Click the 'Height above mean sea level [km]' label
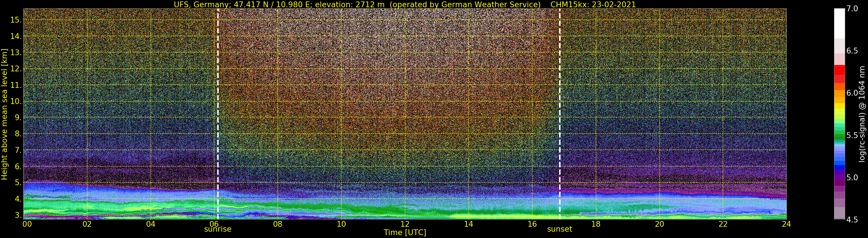868x238 pixels. pyautogui.click(x=4, y=114)
